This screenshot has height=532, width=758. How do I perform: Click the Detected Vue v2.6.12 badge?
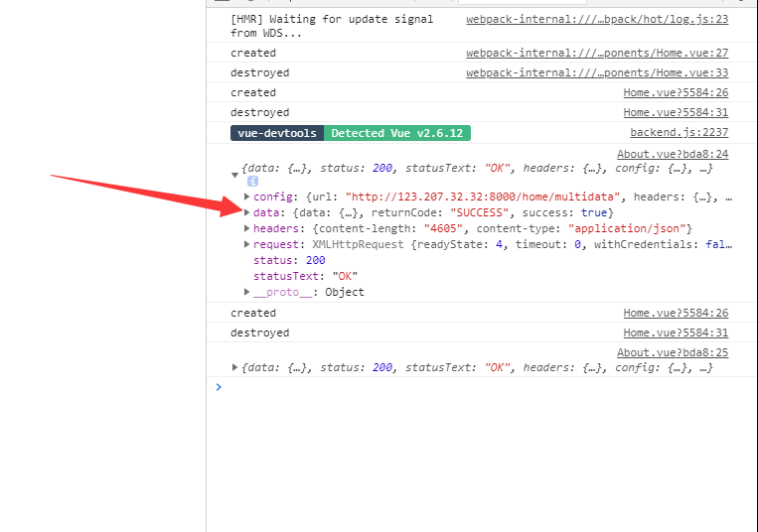pos(397,133)
